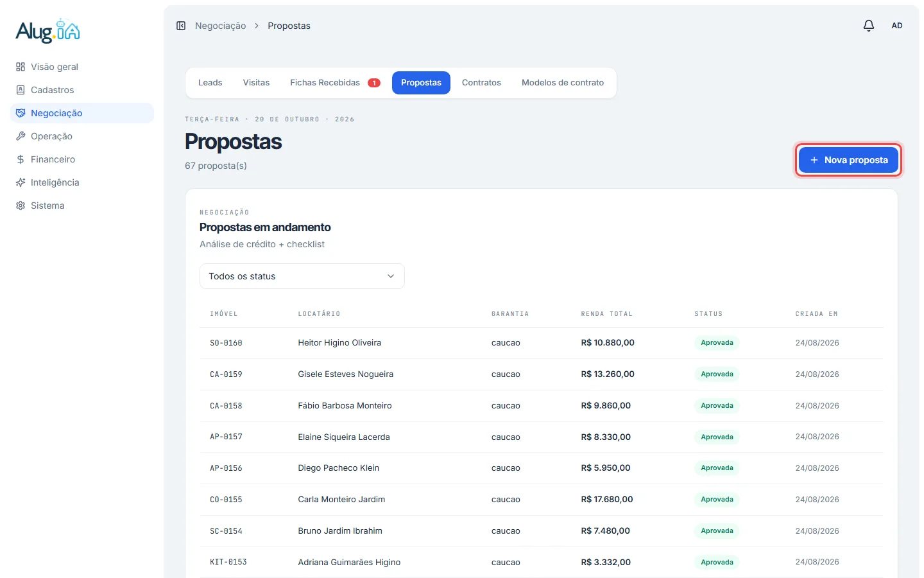Open Visão geral in the sidebar
Image resolution: width=924 pixels, height=578 pixels.
(82, 67)
